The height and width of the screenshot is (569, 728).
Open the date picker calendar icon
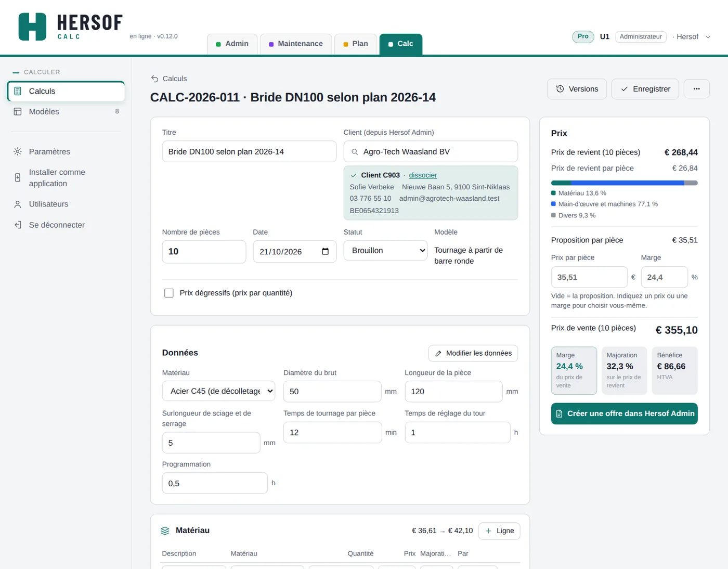click(325, 252)
